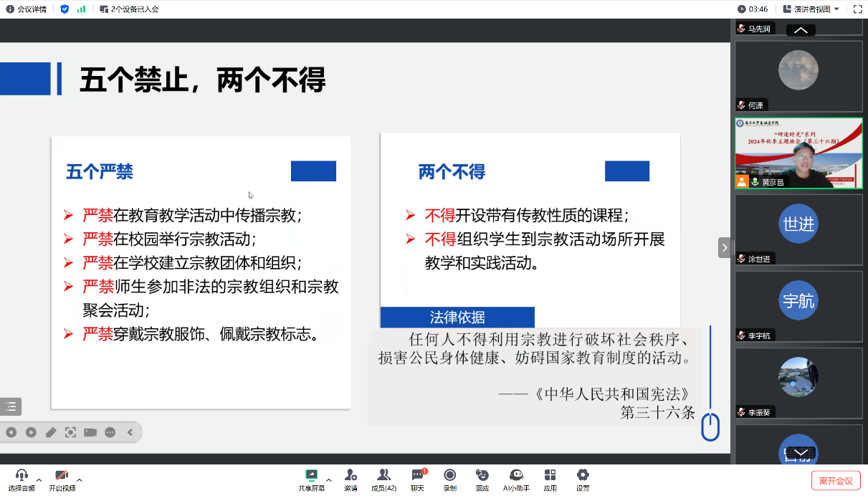Open the 聊天 chat panel
The width and height of the screenshot is (868, 496).
pos(417,476)
